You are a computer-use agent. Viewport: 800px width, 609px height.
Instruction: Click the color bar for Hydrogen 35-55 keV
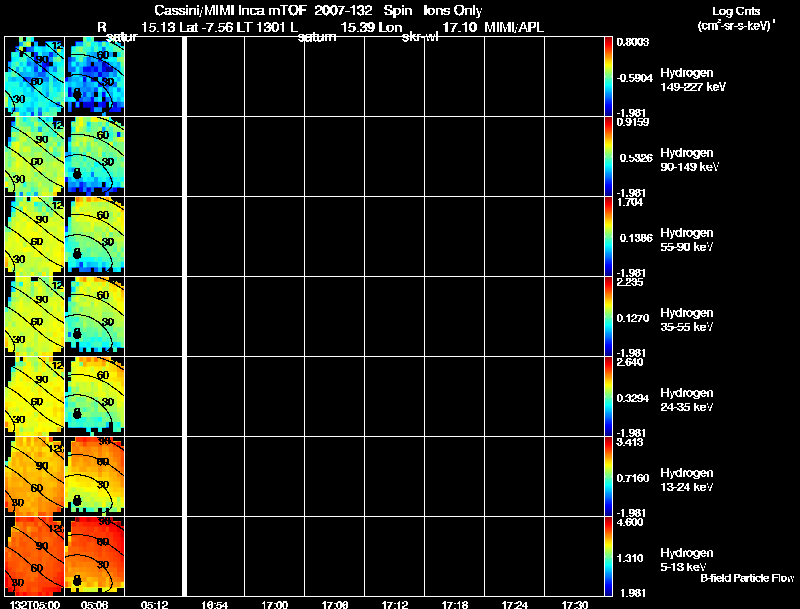click(x=608, y=317)
